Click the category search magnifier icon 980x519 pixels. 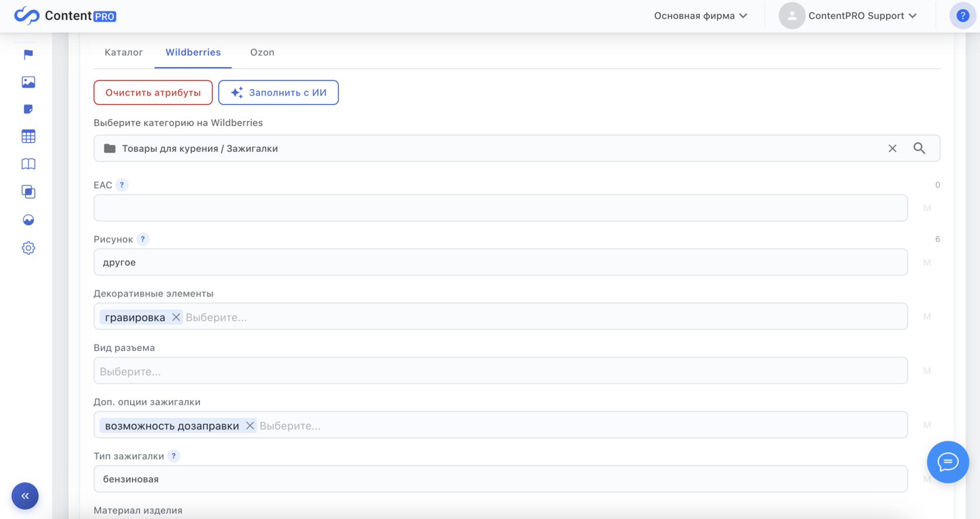[919, 148]
